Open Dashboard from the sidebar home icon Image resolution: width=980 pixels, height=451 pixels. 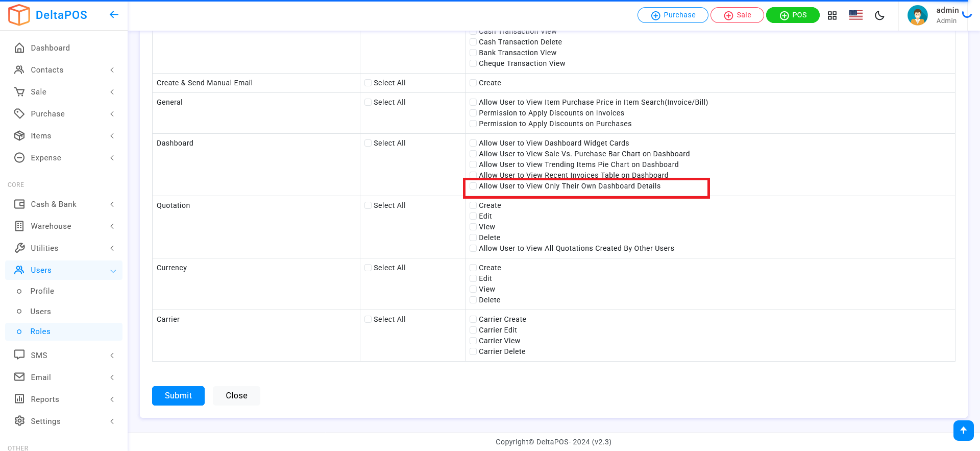19,48
